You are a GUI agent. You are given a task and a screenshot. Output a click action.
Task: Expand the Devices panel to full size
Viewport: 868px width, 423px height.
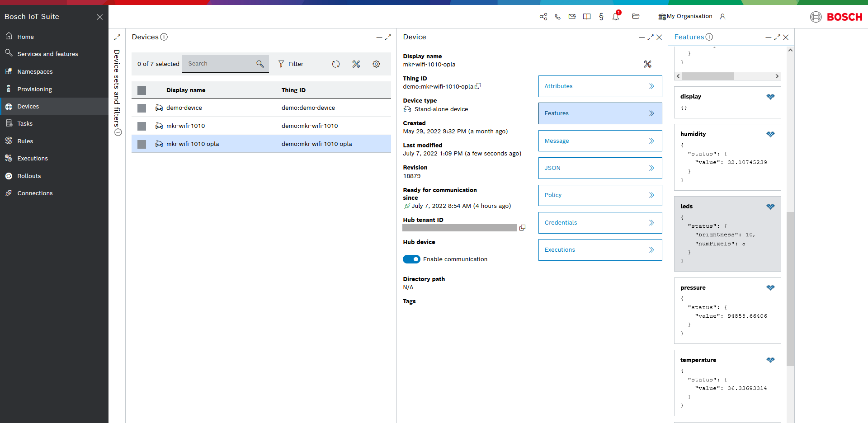click(388, 38)
